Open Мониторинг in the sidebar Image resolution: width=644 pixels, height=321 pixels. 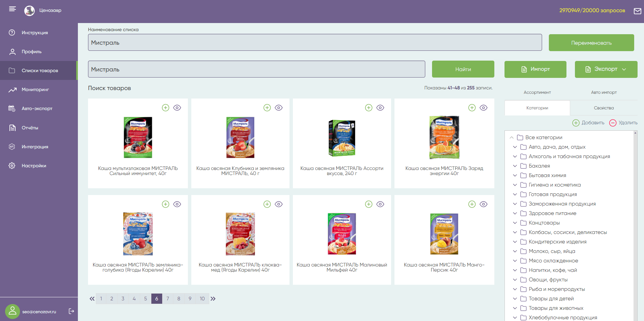tap(39, 89)
